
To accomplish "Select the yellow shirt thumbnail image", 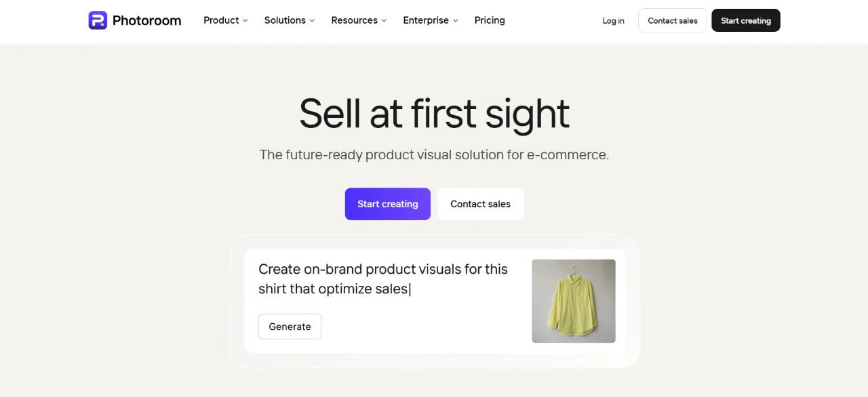I will (574, 301).
